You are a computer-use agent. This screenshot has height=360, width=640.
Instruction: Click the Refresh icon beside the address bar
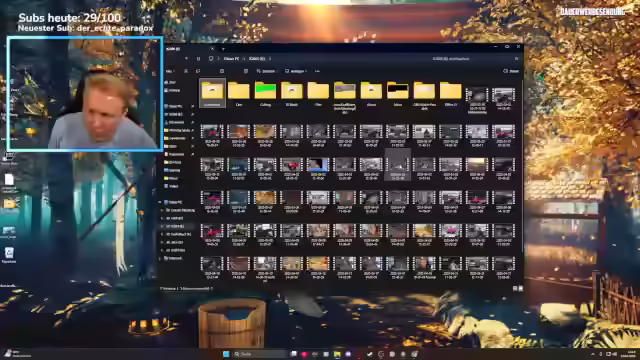coord(198,59)
